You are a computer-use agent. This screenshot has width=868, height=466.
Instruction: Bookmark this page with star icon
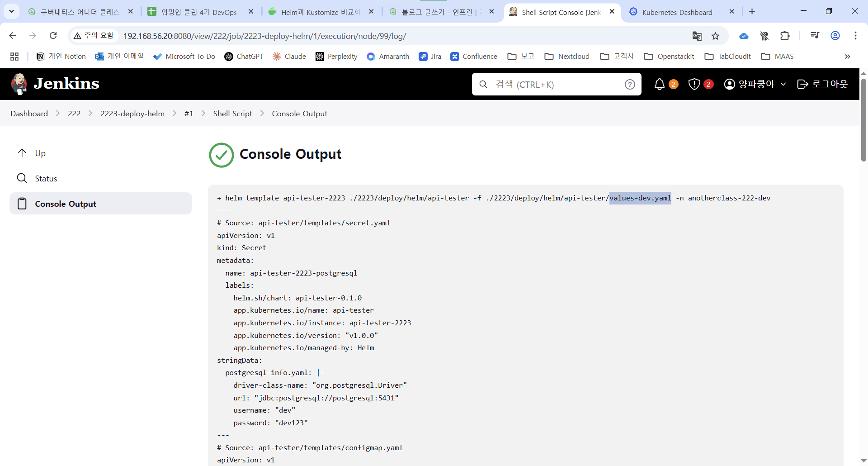click(715, 36)
